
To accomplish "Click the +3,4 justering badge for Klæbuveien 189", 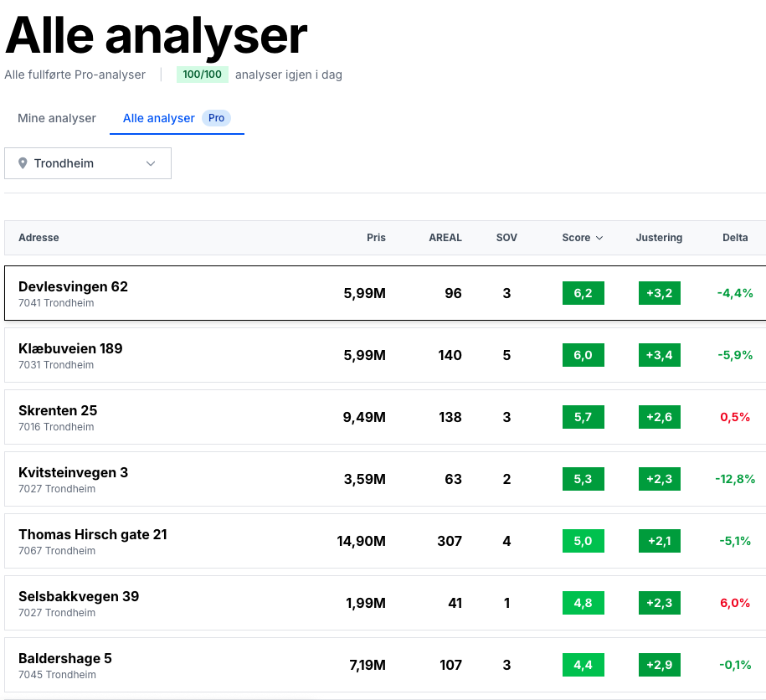I will tap(659, 355).
